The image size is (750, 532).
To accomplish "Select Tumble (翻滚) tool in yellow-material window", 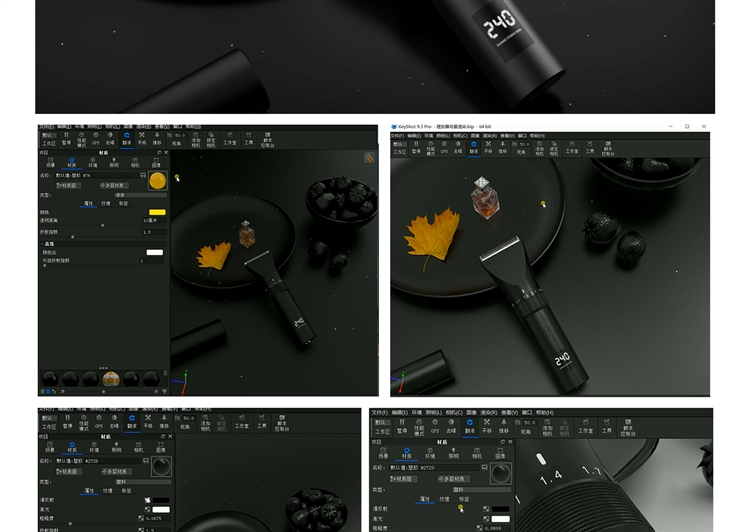I will tap(127, 139).
